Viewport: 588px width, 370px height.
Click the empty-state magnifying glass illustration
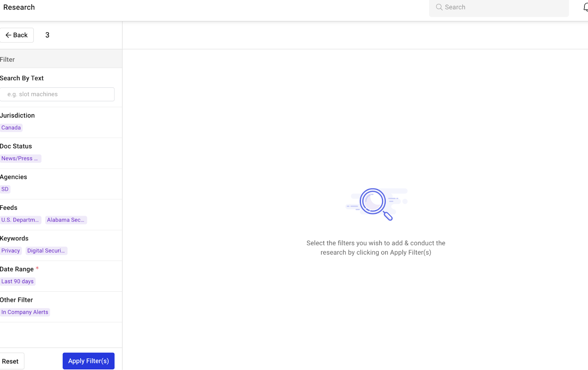pyautogui.click(x=376, y=204)
